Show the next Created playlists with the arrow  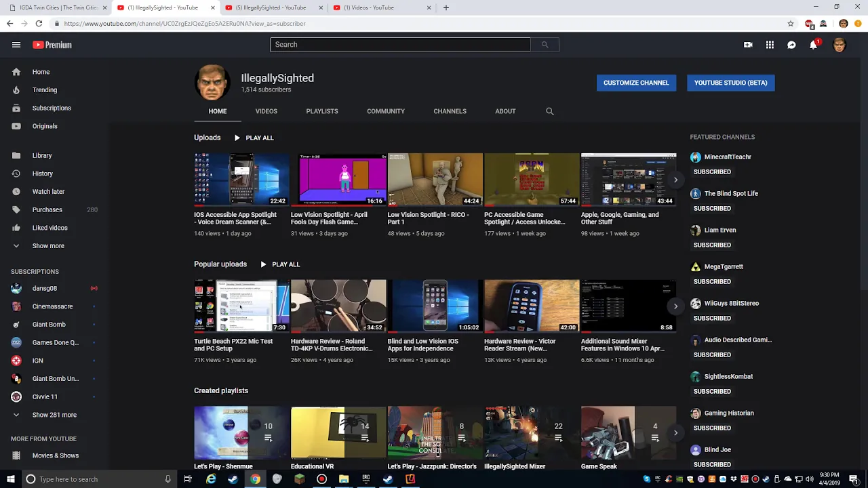[675, 432]
